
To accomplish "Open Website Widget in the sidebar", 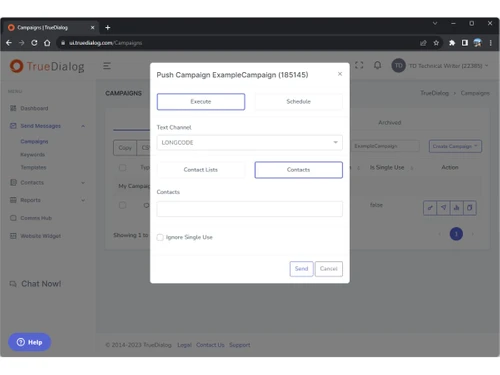I will 41,236.
